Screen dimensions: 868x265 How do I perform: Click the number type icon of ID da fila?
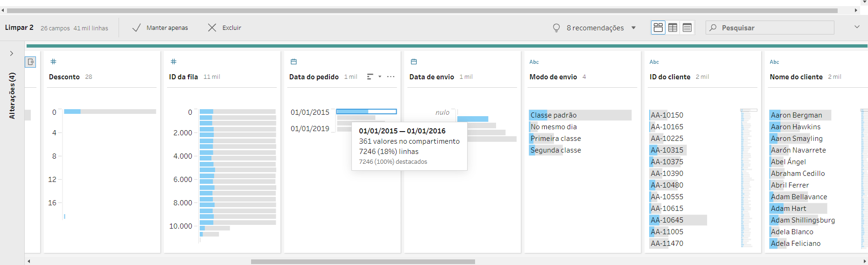click(x=173, y=62)
